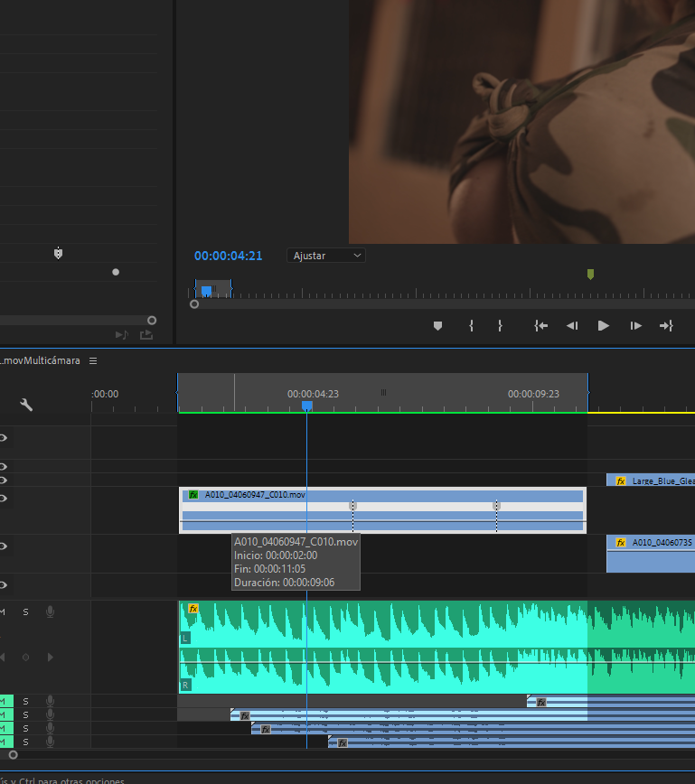Solo audio track directly below waveform track
The image size is (695, 784).
[x=25, y=701]
